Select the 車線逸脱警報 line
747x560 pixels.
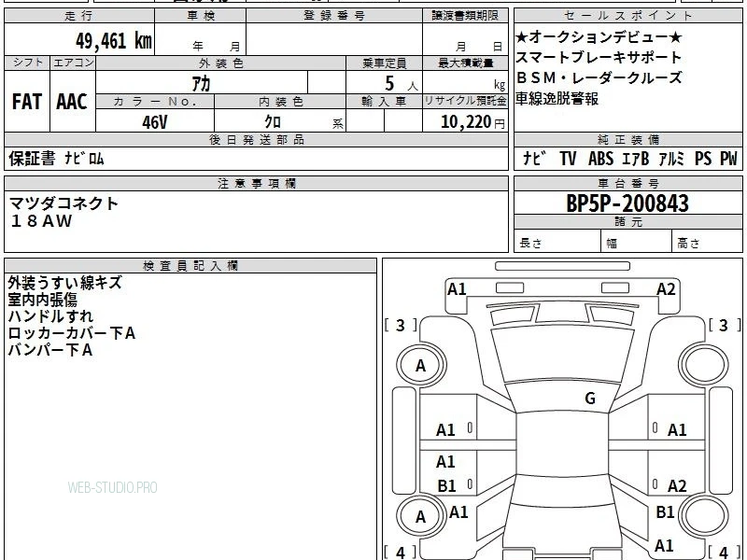(x=557, y=99)
